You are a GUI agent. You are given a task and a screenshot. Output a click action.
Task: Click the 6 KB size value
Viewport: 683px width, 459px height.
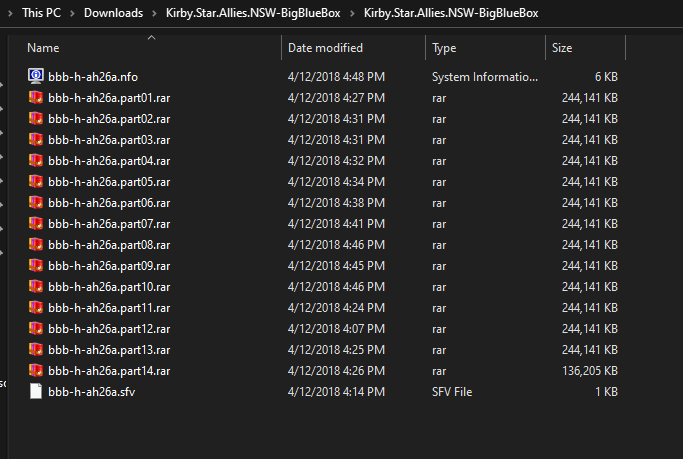[606, 77]
